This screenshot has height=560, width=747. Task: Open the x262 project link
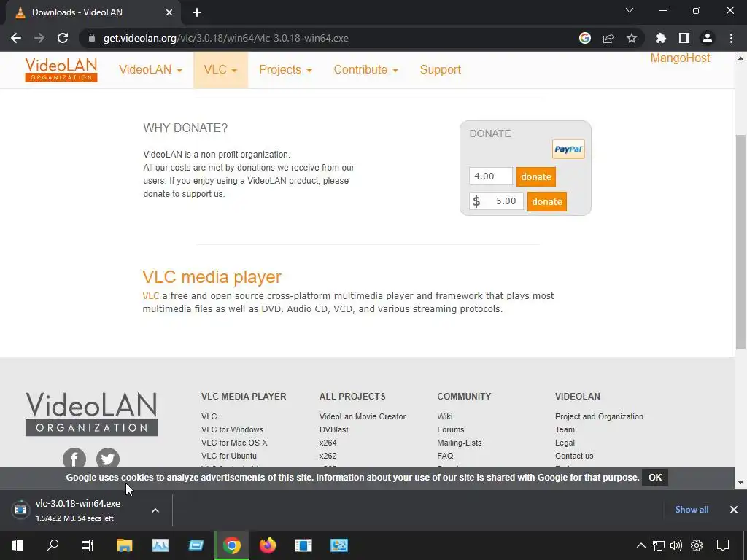pyautogui.click(x=328, y=456)
